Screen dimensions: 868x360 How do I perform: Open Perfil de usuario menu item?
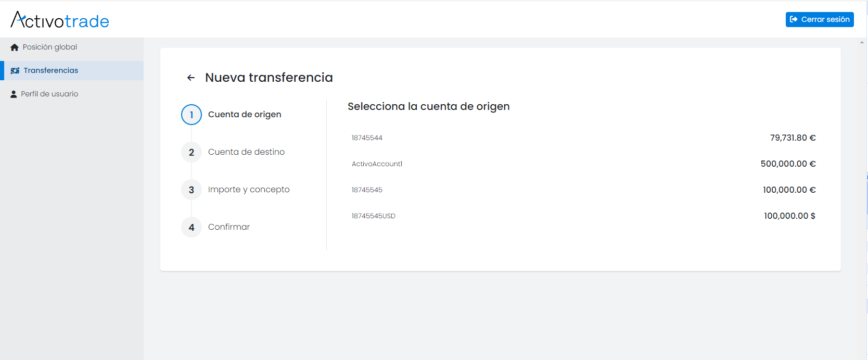pyautogui.click(x=72, y=94)
